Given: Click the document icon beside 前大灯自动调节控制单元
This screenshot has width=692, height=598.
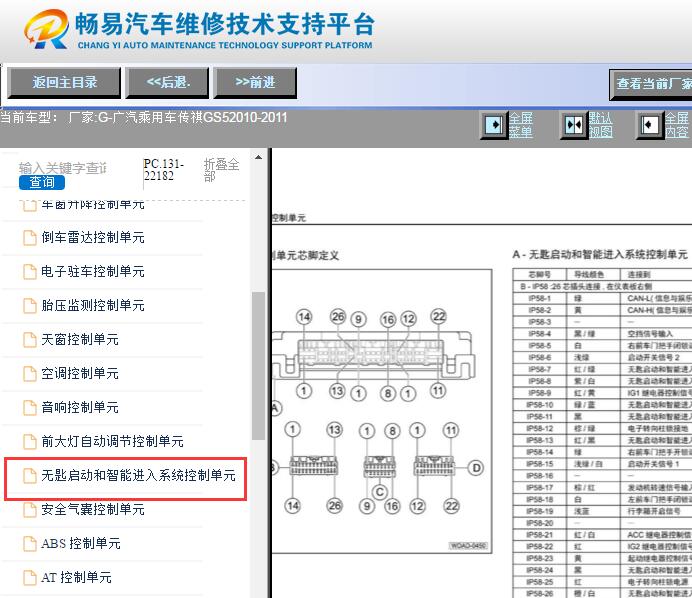Looking at the screenshot, I should [30, 441].
